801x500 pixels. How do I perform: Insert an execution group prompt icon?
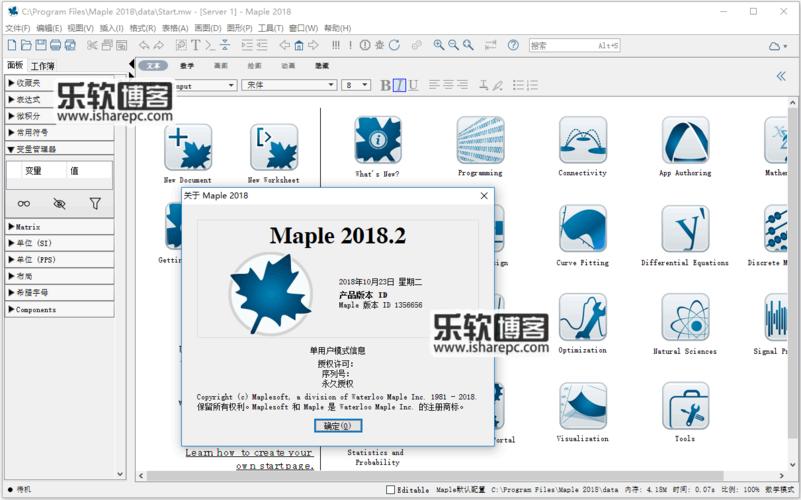pos(210,45)
